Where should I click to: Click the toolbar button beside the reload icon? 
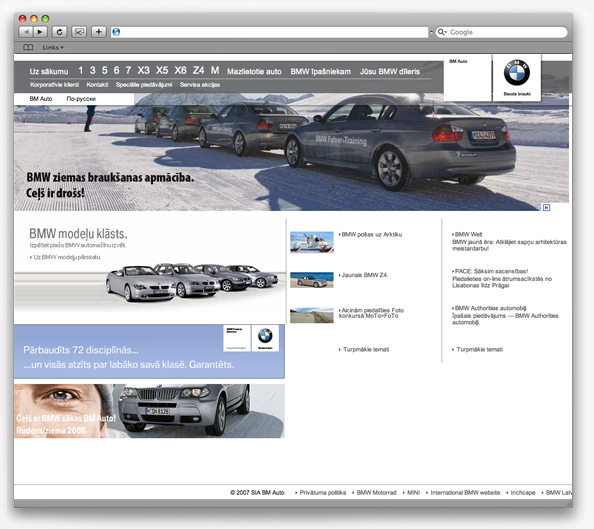[x=79, y=32]
